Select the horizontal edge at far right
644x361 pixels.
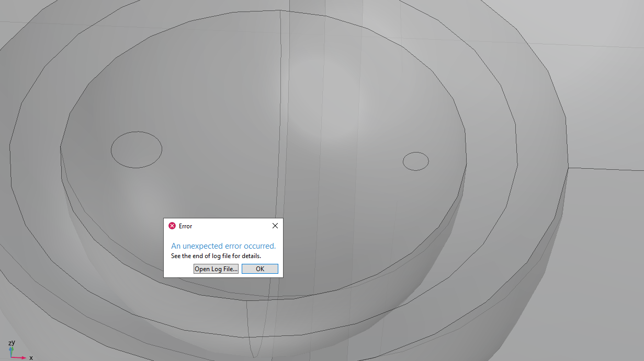[607, 169]
